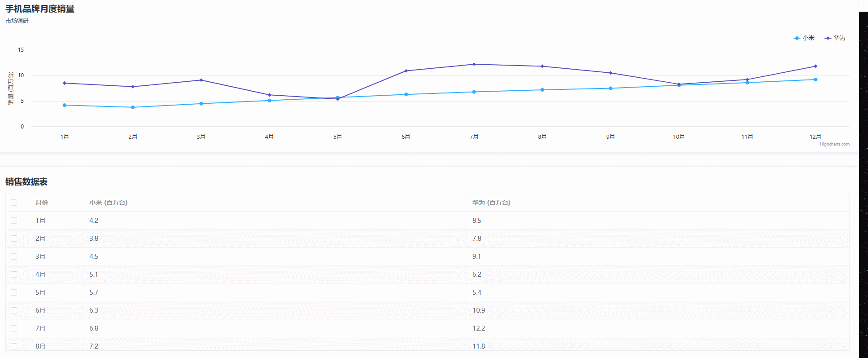The height and width of the screenshot is (358, 868).
Task: Click the y-axis title 销量 (百万台)
Action: pos(11,88)
